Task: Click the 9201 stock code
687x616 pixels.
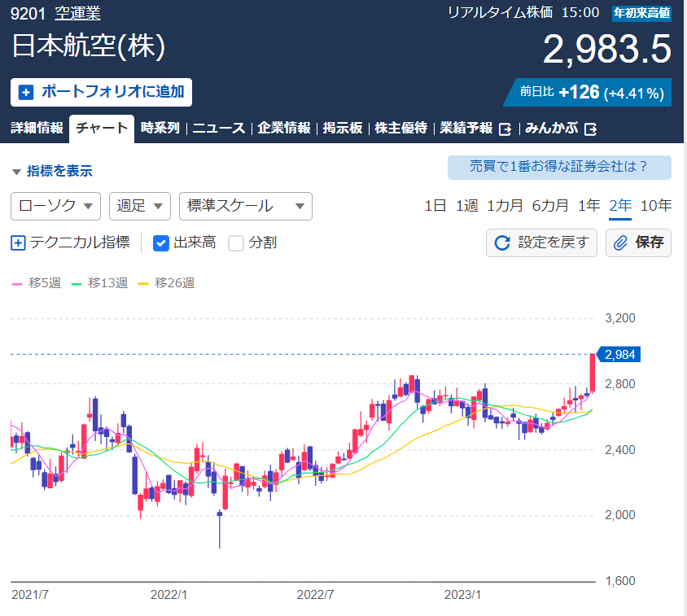Action: click(28, 14)
